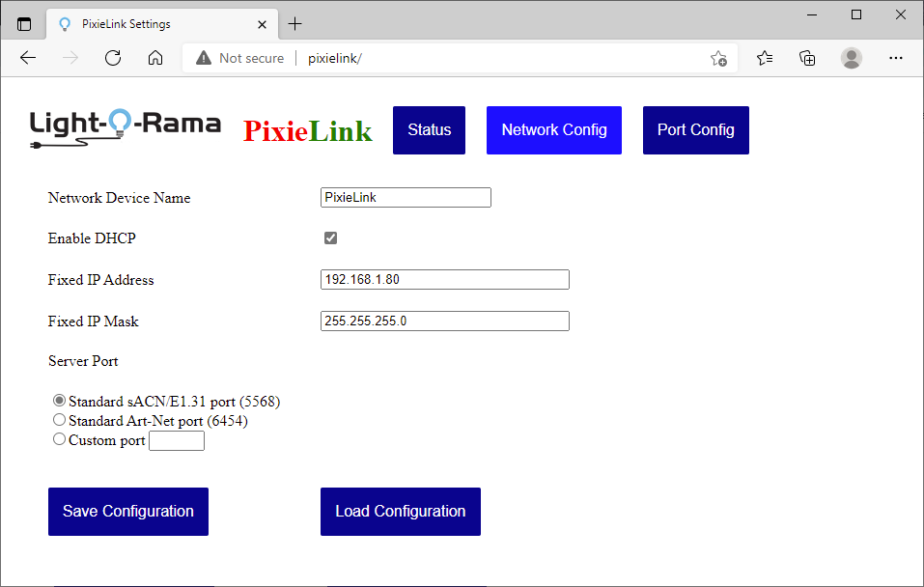Open the Port Config page
Image resolution: width=924 pixels, height=587 pixels.
tap(696, 130)
